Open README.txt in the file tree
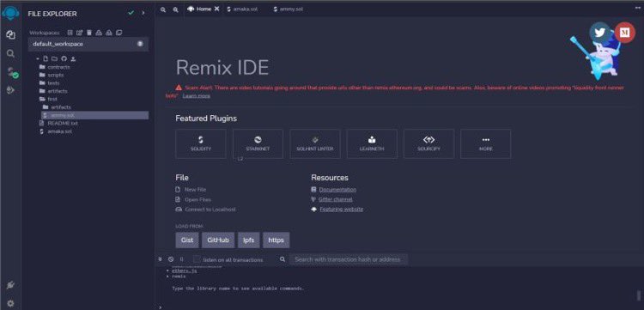The height and width of the screenshot is (310, 644). tap(58, 123)
